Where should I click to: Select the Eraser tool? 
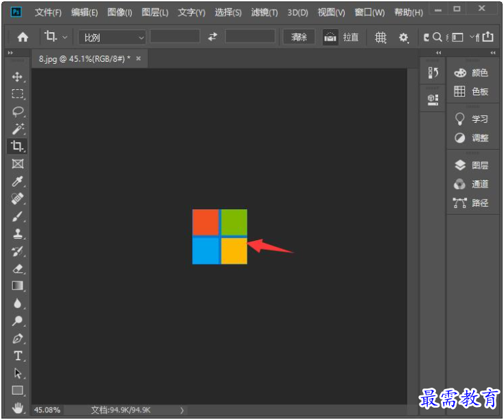[17, 268]
